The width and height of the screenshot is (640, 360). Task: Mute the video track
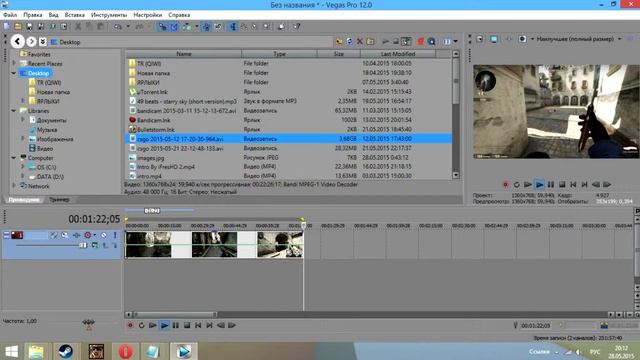pyautogui.click(x=104, y=235)
